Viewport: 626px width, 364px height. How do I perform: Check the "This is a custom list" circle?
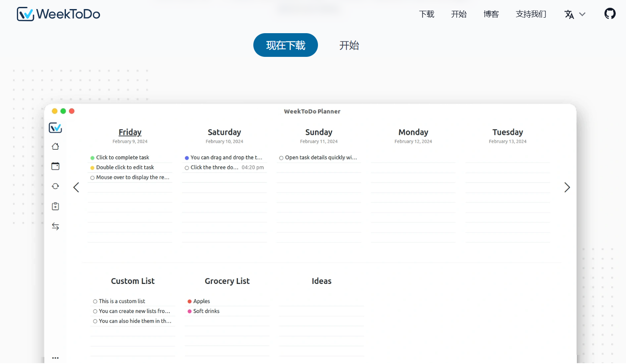click(95, 302)
